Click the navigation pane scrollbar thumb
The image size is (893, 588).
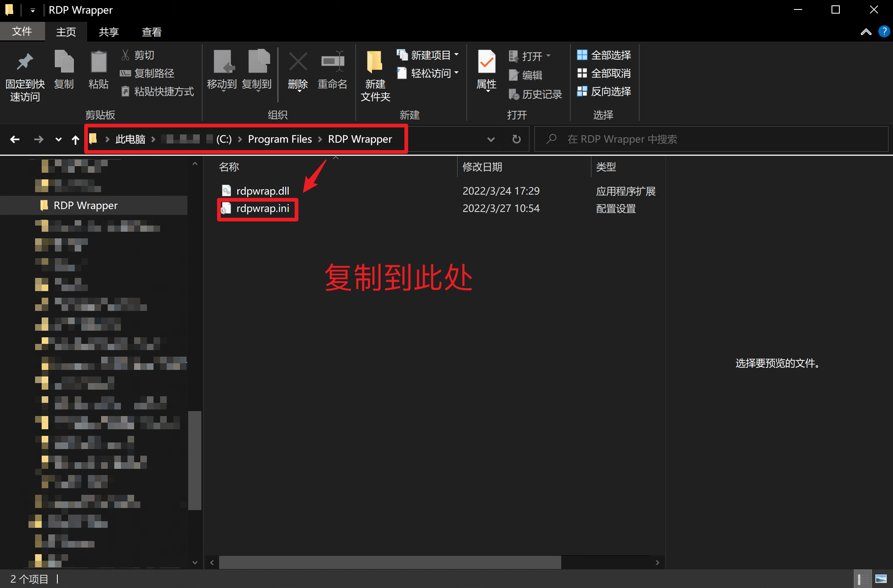tap(194, 461)
